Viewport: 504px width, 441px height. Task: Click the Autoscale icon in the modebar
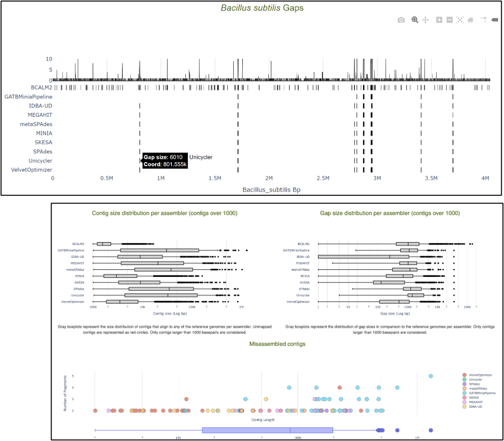click(460, 20)
